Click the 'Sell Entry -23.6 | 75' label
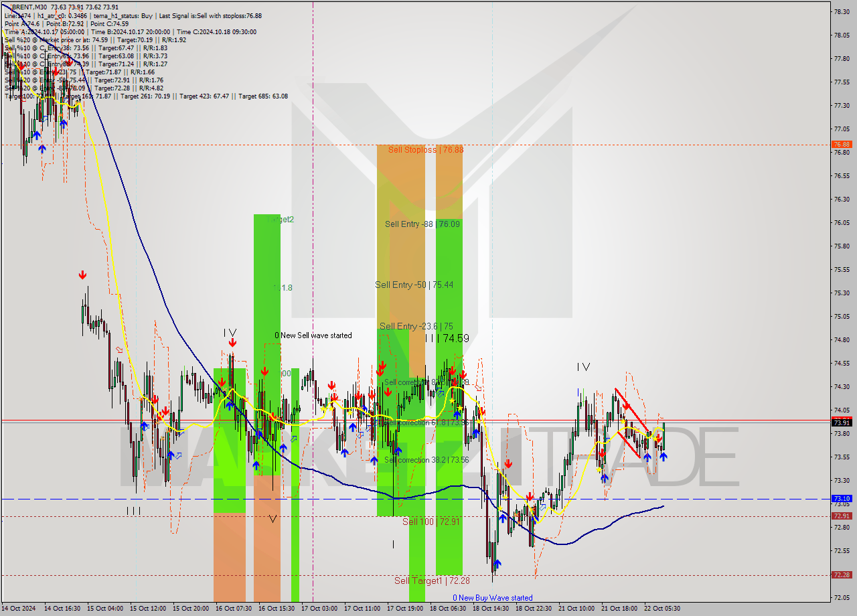 (416, 326)
